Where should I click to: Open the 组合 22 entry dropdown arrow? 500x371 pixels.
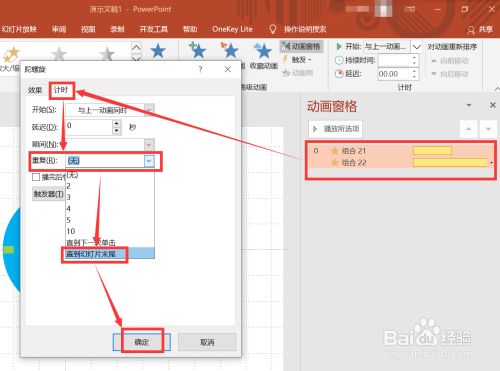point(491,163)
